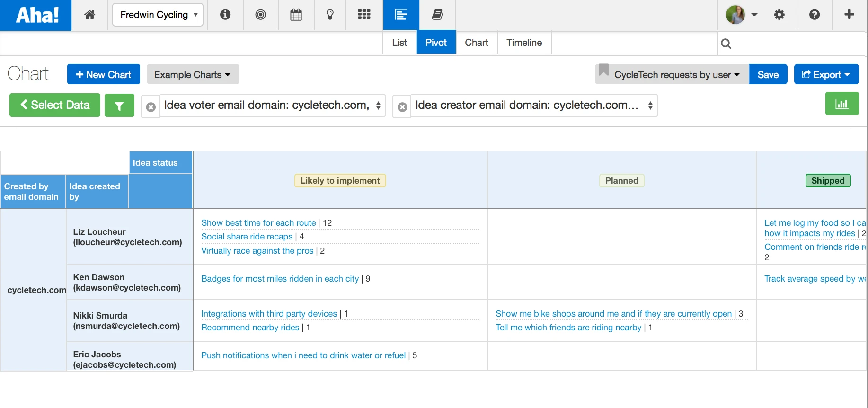868x408 pixels.
Task: Switch to the Timeline tab
Action: click(524, 43)
